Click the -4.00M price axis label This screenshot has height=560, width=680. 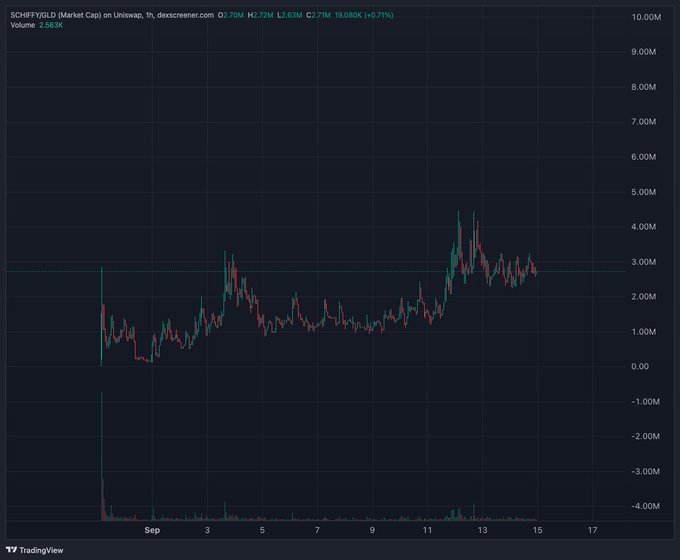coord(645,506)
